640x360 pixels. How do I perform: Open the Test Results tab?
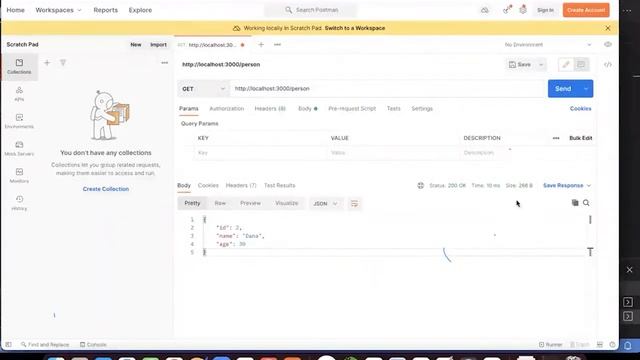click(279, 185)
